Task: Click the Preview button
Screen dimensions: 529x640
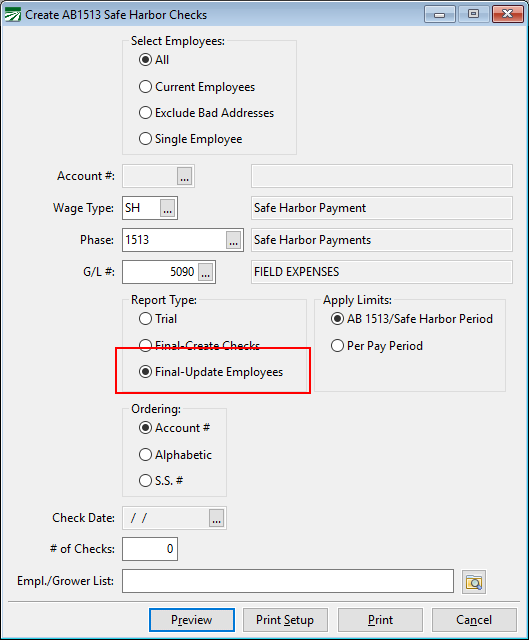Action: (x=192, y=620)
